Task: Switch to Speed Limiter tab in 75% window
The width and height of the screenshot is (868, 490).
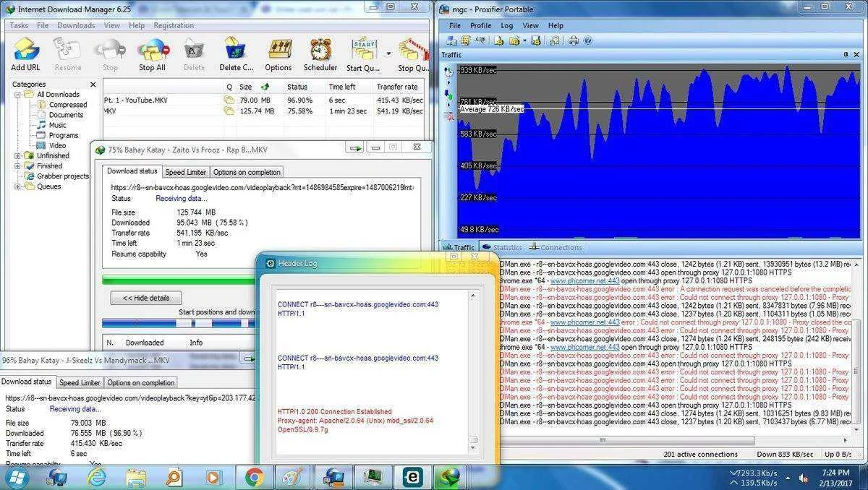Action: [186, 172]
